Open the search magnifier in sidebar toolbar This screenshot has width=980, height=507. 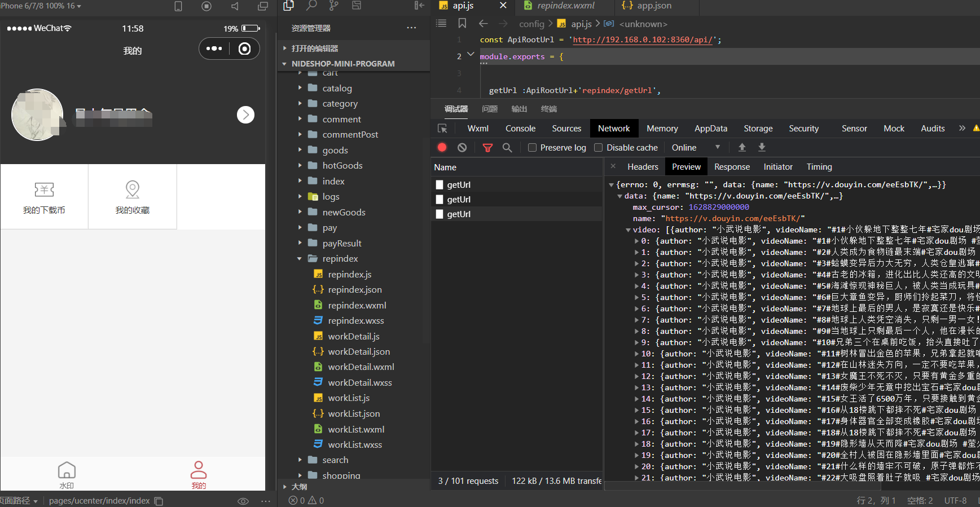coord(311,6)
